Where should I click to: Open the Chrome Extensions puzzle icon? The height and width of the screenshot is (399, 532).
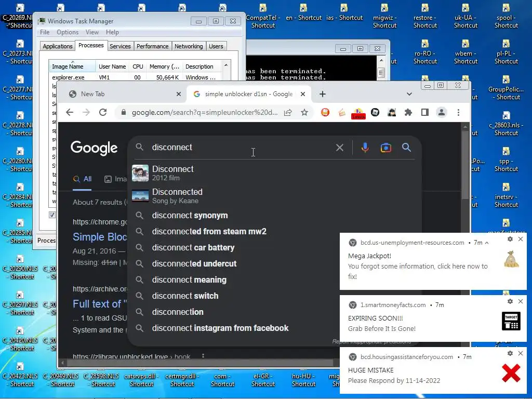click(408, 112)
